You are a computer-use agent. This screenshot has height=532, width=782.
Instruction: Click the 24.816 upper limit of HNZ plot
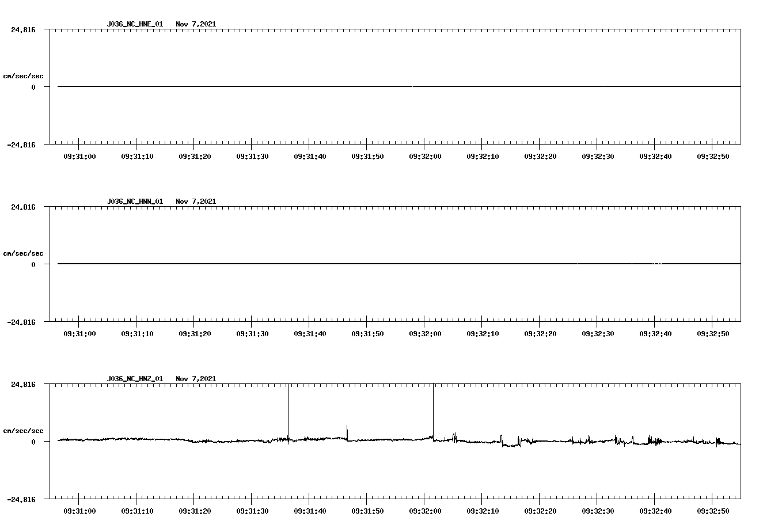(x=23, y=384)
